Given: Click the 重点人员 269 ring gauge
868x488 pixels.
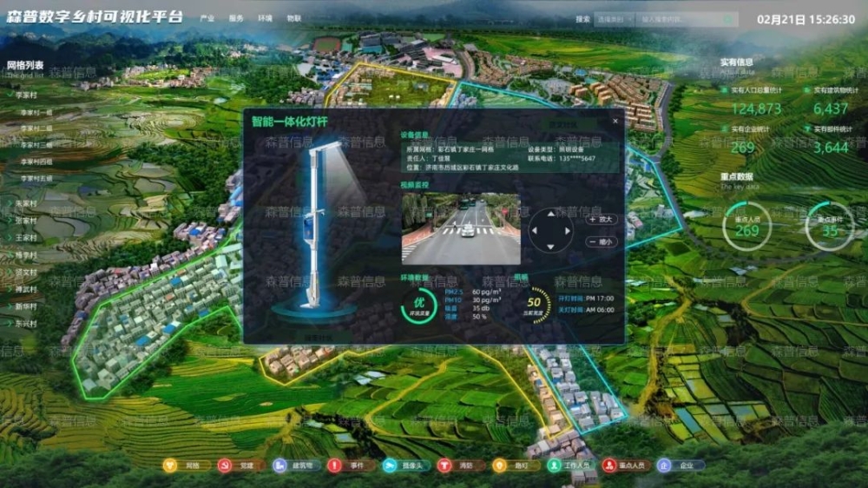Looking at the screenshot, I should click(x=746, y=228).
